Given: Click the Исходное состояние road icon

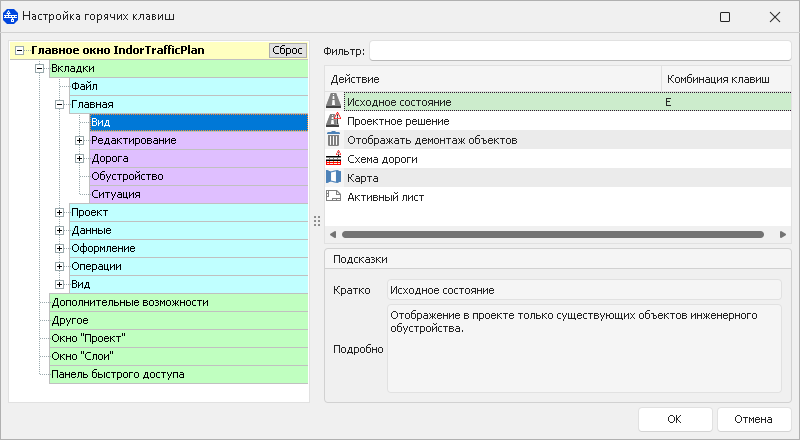Looking at the screenshot, I should [334, 101].
